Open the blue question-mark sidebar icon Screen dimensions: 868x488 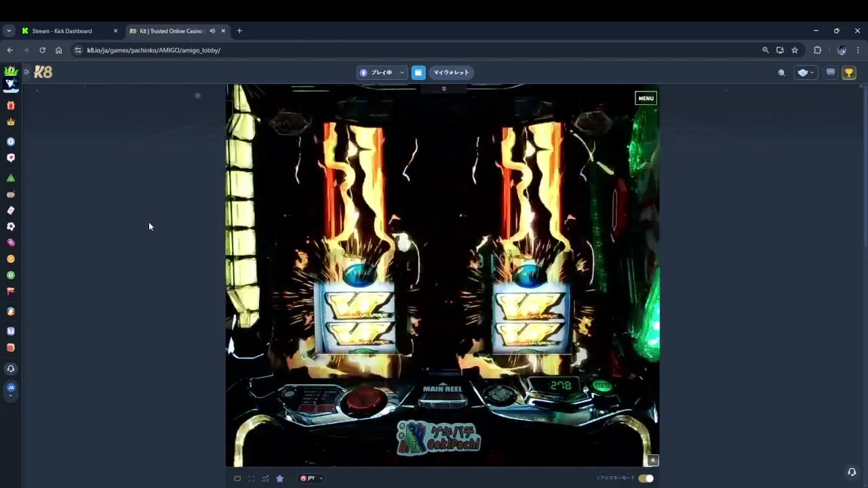pyautogui.click(x=11, y=331)
